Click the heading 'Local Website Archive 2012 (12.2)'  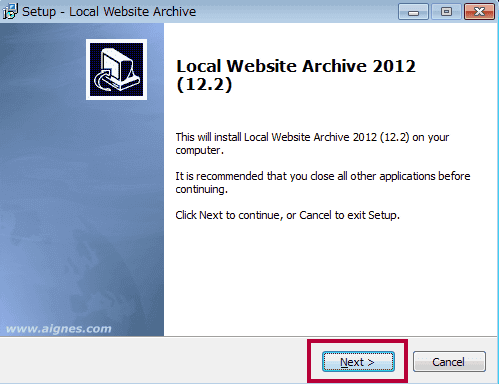coord(296,75)
